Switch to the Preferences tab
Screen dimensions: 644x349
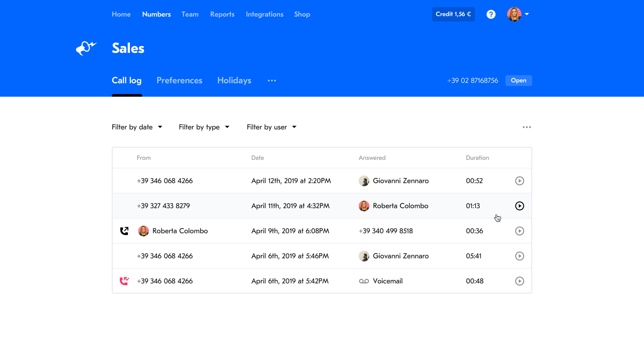click(179, 81)
